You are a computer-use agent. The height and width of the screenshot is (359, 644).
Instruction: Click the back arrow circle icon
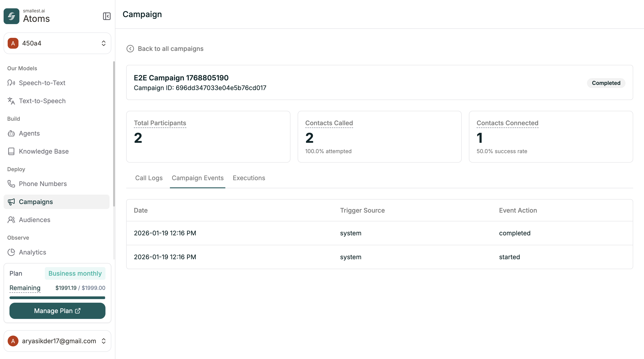click(x=130, y=49)
